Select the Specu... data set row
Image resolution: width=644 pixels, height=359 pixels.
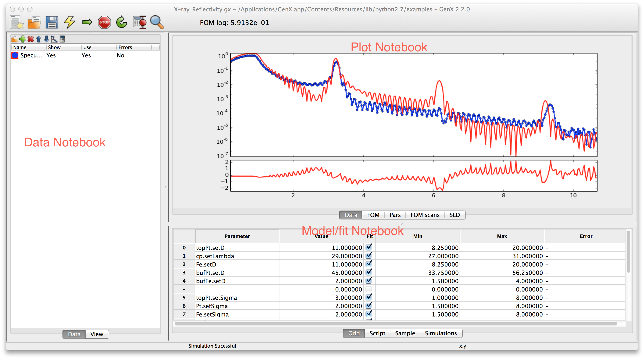coord(86,55)
